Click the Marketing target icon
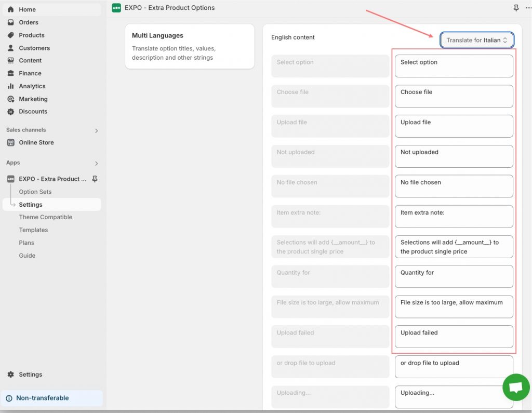Screen dimensions: 532x413 tap(10, 99)
